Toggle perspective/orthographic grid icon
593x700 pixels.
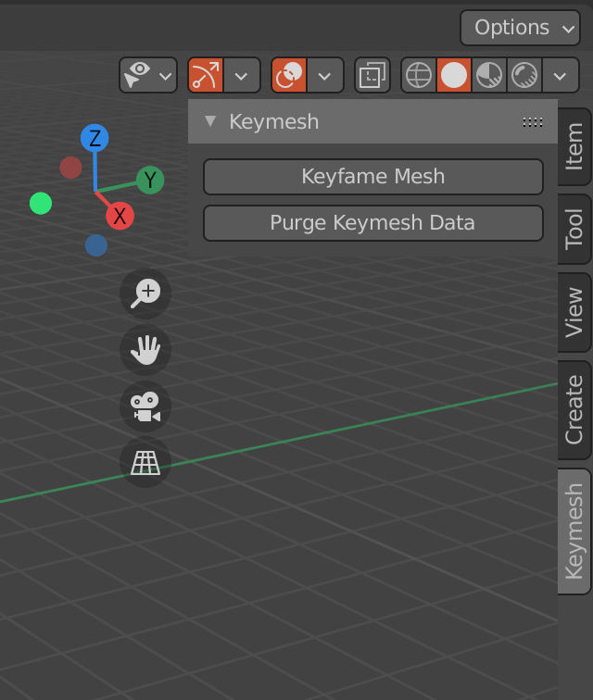(145, 462)
